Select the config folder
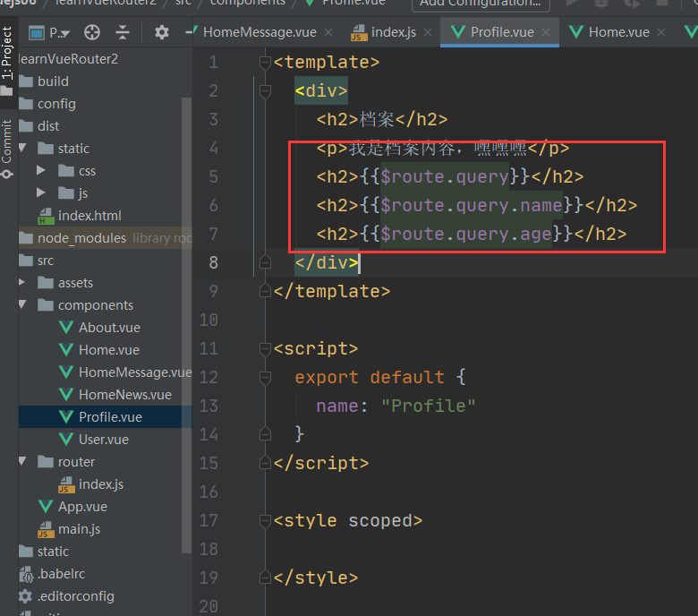The image size is (698, 616). click(56, 104)
